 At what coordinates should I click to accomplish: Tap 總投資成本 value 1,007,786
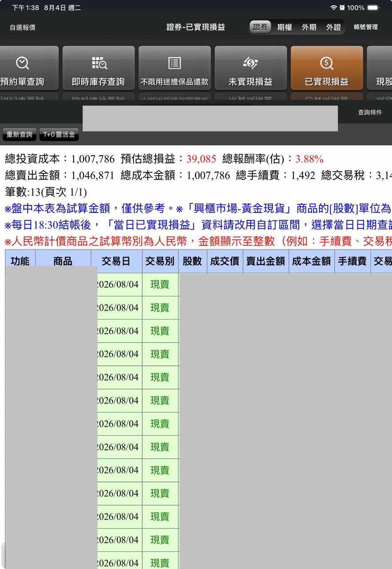click(x=93, y=159)
